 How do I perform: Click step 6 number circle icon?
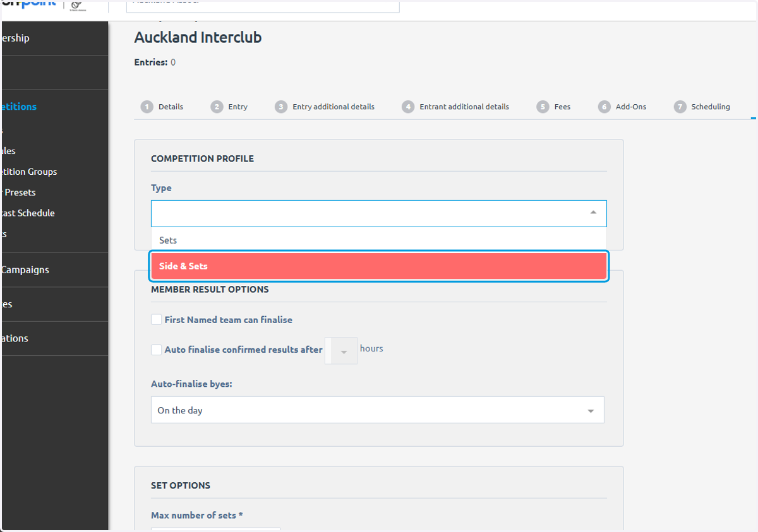pos(605,107)
